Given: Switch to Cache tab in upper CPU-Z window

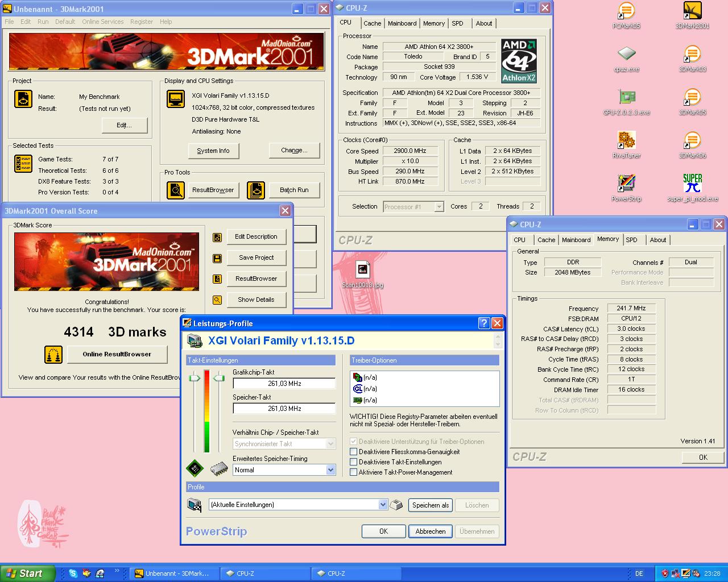Looking at the screenshot, I should pos(373,23).
